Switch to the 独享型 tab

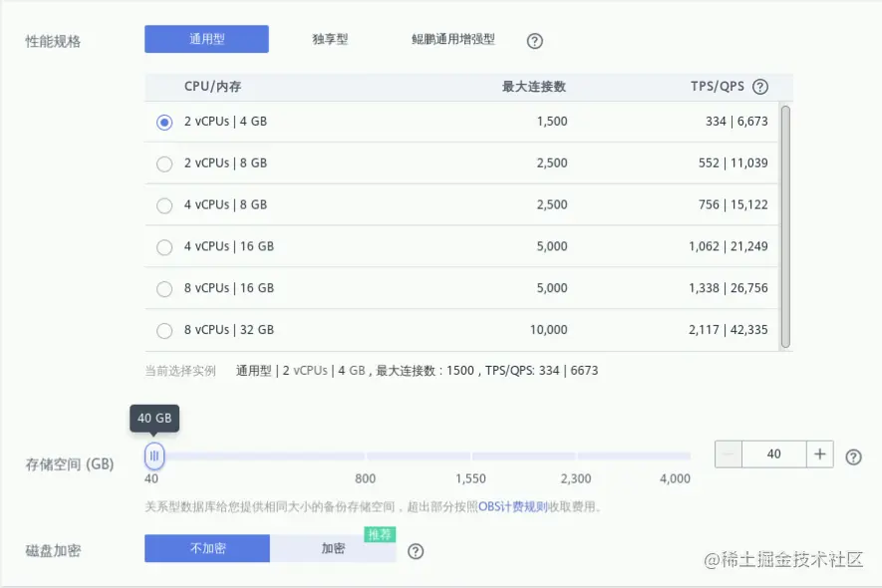point(330,39)
